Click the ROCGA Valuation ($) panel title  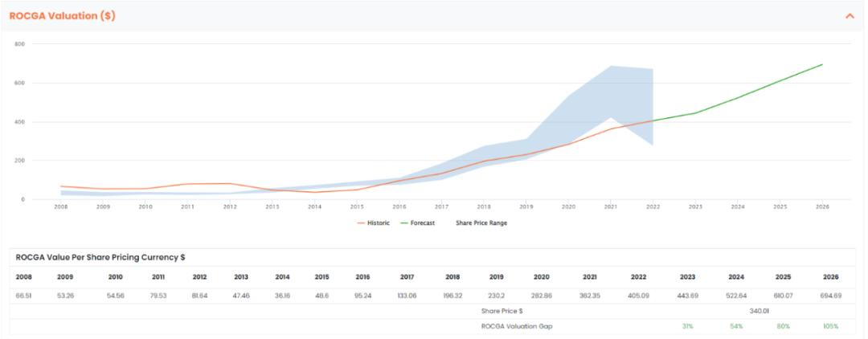click(x=62, y=15)
